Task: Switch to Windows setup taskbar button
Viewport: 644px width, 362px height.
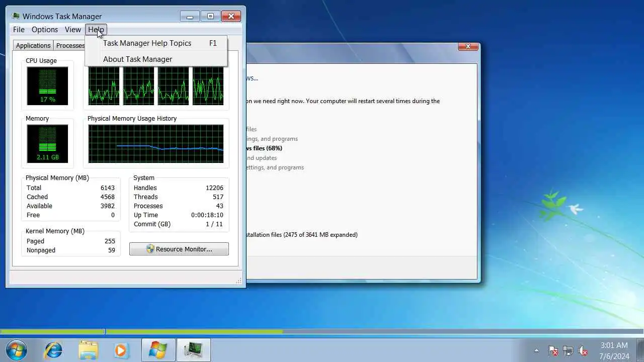Action: [158, 350]
